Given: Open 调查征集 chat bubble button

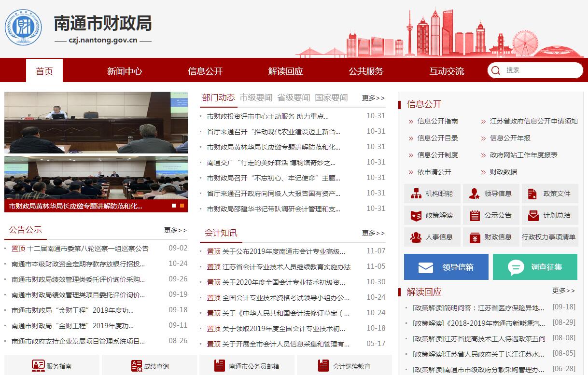Looking at the screenshot, I should pyautogui.click(x=516, y=267).
